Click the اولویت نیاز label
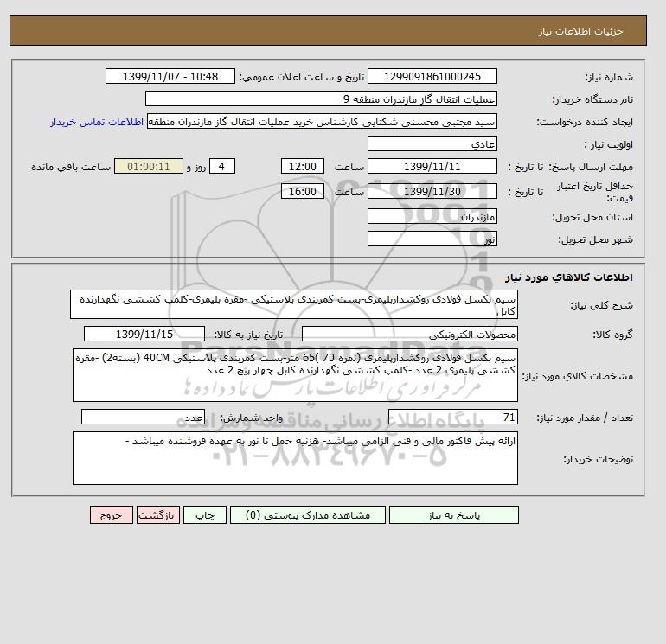 (609, 144)
